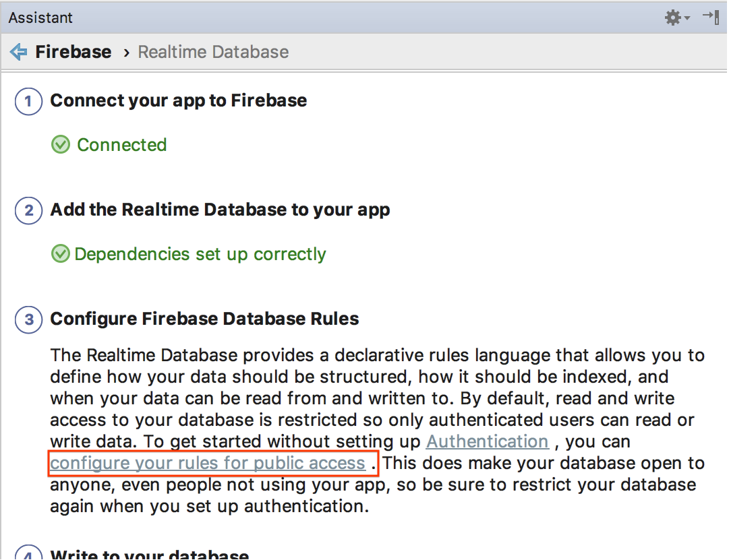Hide the Assistant panel with the arrow-bar icon
Screen dimensions: 729x560
coord(710,18)
